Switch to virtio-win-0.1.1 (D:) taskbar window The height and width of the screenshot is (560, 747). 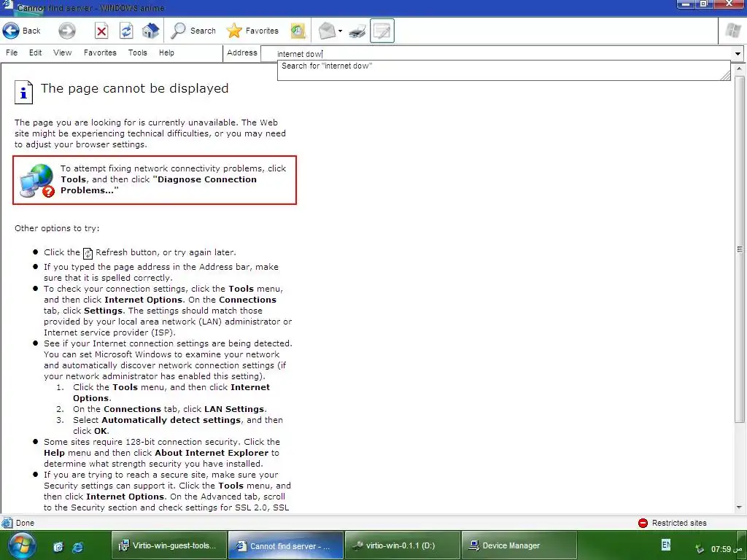coord(402,545)
